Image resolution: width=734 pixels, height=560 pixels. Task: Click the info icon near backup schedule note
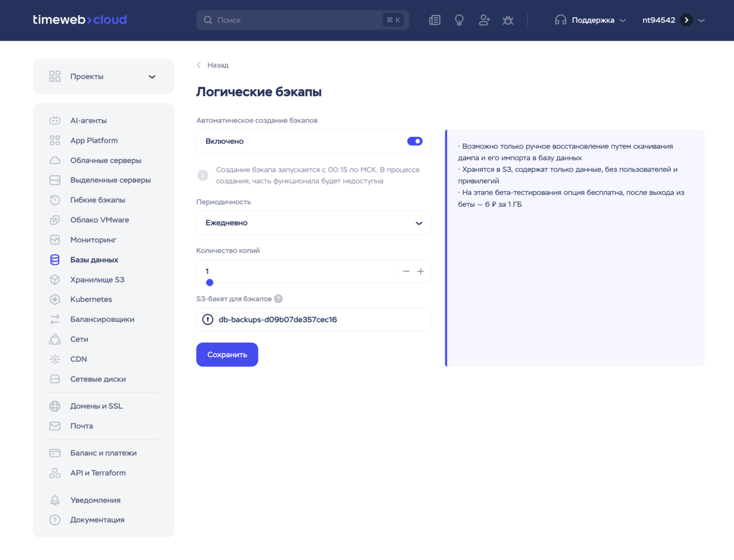203,175
